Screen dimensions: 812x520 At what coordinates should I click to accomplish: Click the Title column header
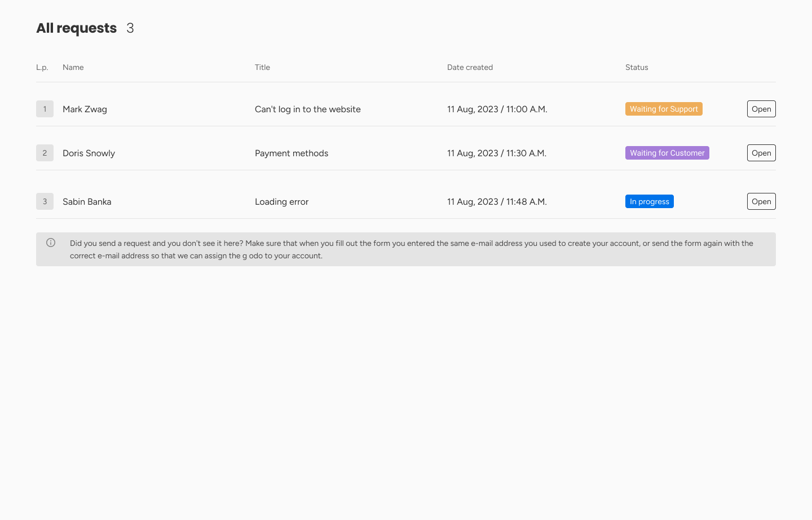point(262,67)
